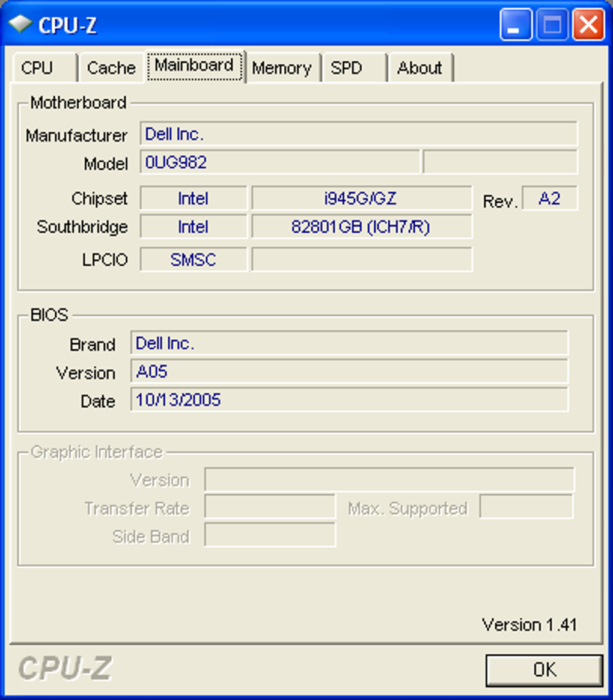Image resolution: width=613 pixels, height=700 pixels.
Task: Click the chipset revision A2 field
Action: 550,198
